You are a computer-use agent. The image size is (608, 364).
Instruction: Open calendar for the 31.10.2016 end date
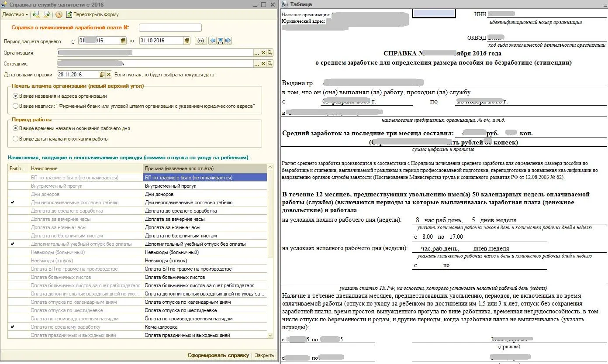pos(187,41)
